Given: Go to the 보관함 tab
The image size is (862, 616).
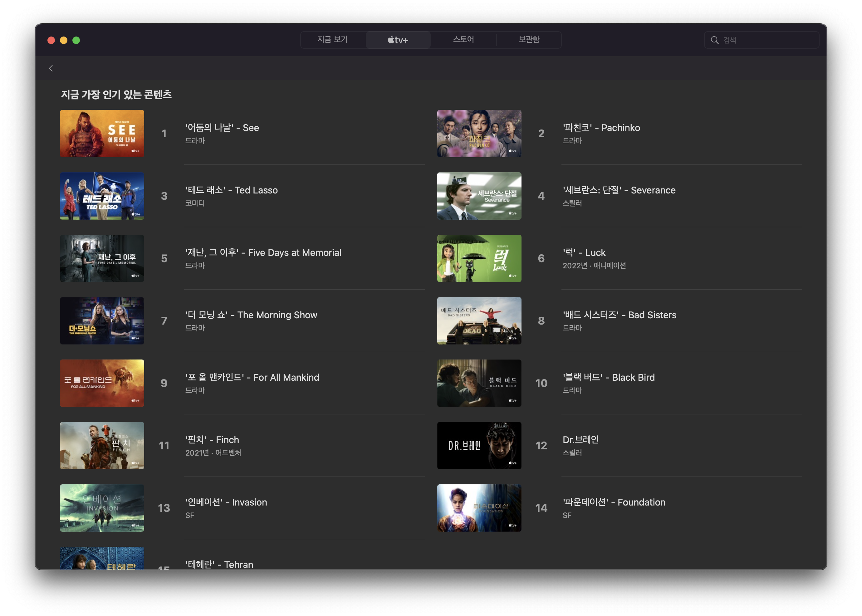Looking at the screenshot, I should pyautogui.click(x=528, y=40).
